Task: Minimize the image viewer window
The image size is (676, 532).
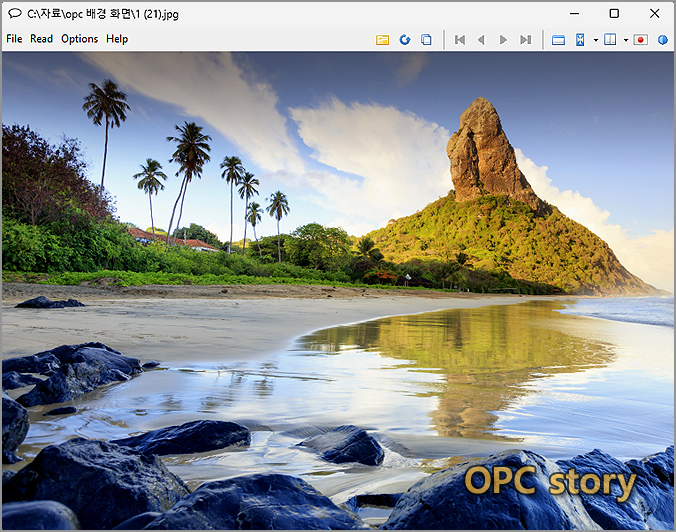Action: click(x=574, y=13)
